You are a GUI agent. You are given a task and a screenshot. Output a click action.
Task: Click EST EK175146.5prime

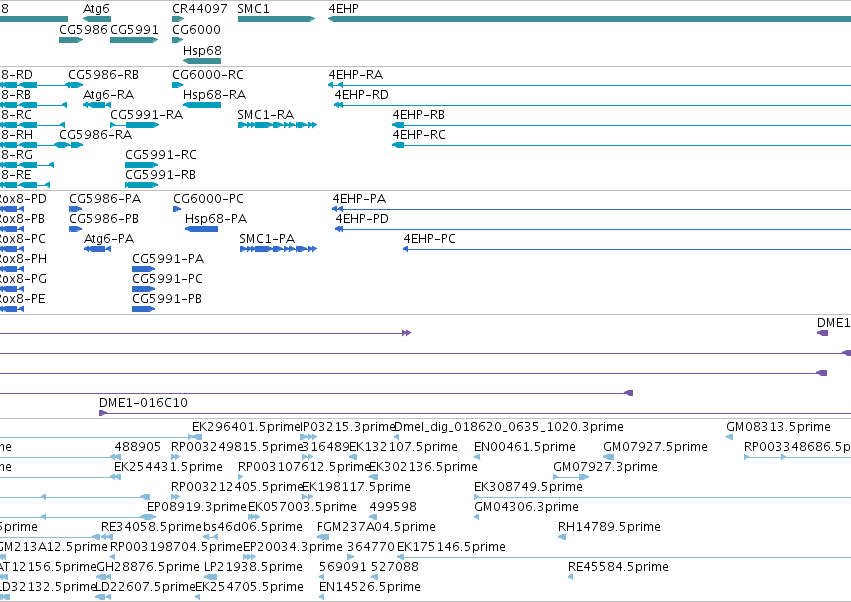click(451, 547)
